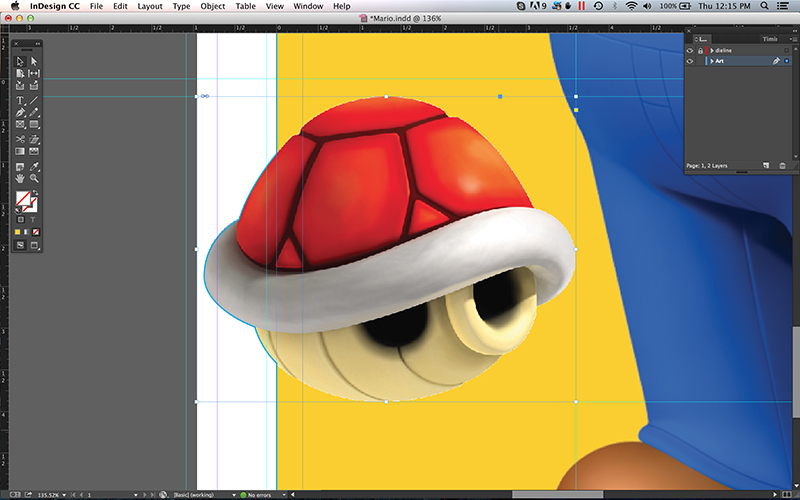Open the File menu

coord(96,6)
